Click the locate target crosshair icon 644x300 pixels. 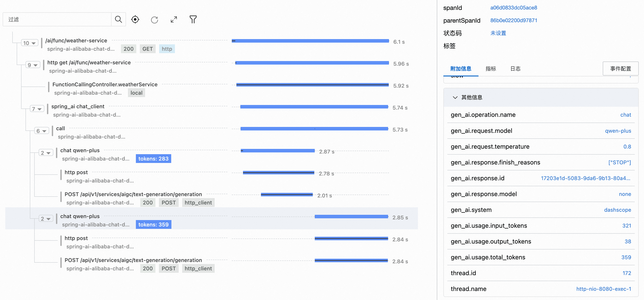coord(135,19)
